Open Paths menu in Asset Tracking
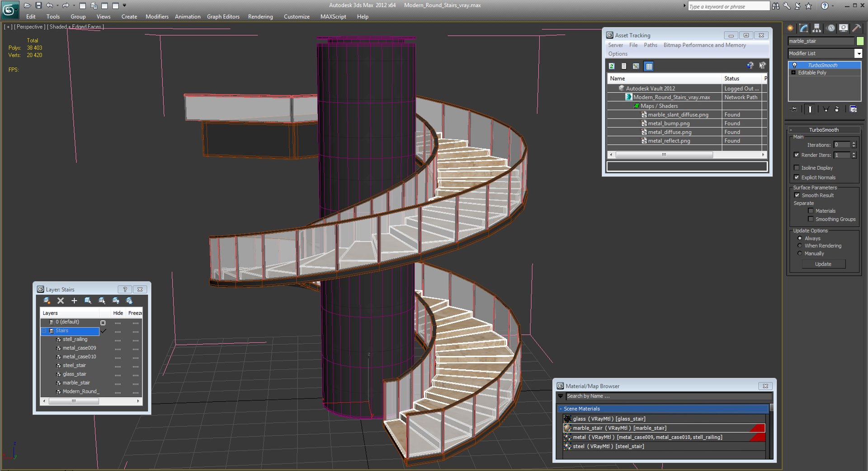Image resolution: width=868 pixels, height=471 pixels. [x=650, y=45]
